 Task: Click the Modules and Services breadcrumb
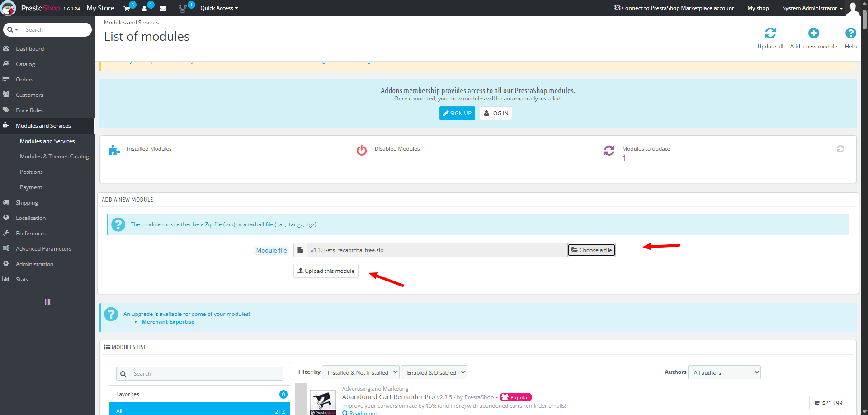(x=131, y=23)
